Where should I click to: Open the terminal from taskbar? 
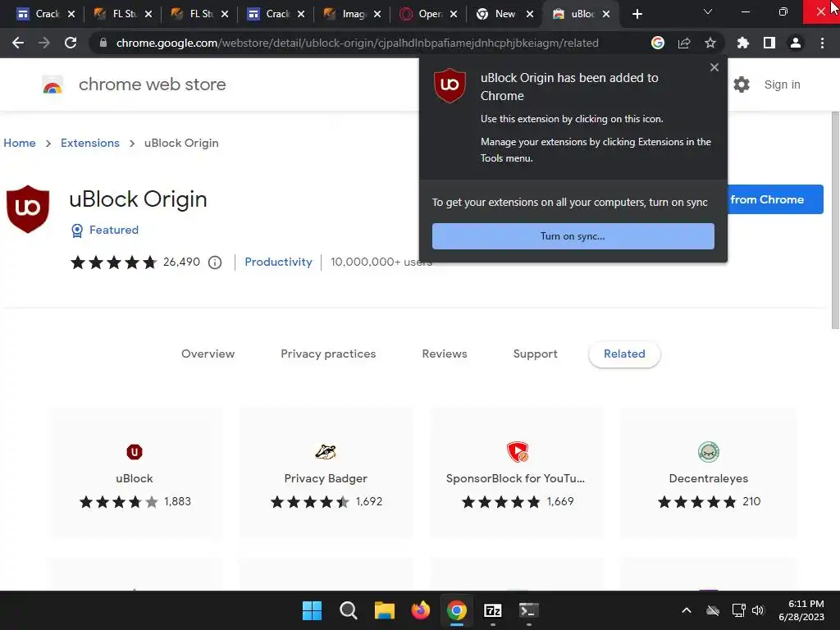pos(529,610)
